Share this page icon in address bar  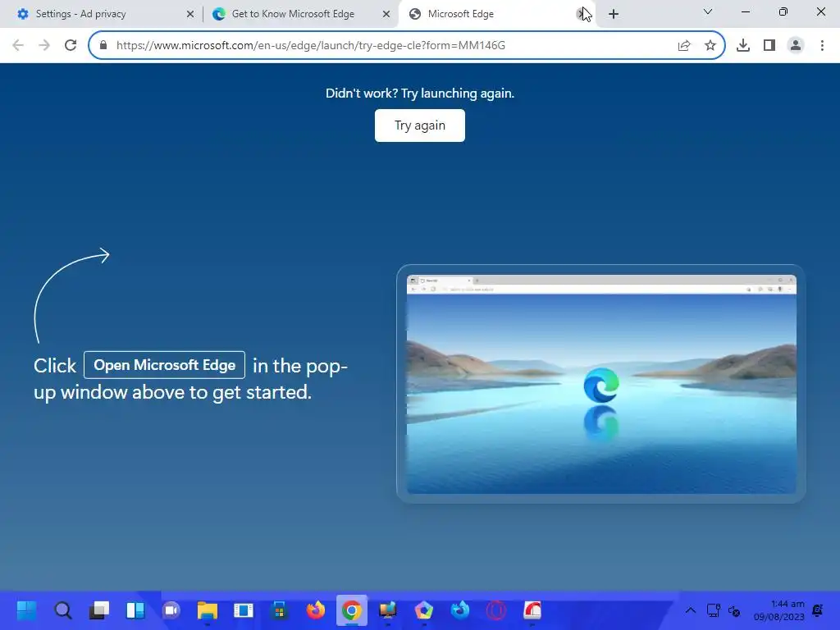point(684,46)
